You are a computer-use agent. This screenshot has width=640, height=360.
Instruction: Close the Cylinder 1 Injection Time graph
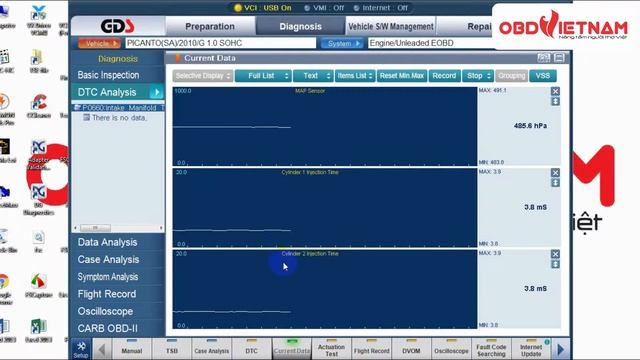click(x=555, y=173)
